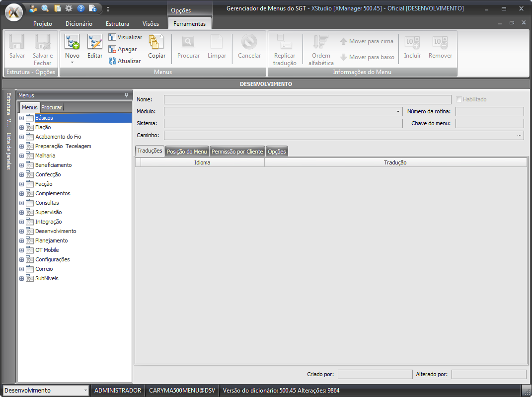Expand the Integração tree node
Image resolution: width=532 pixels, height=397 pixels.
[x=21, y=222]
